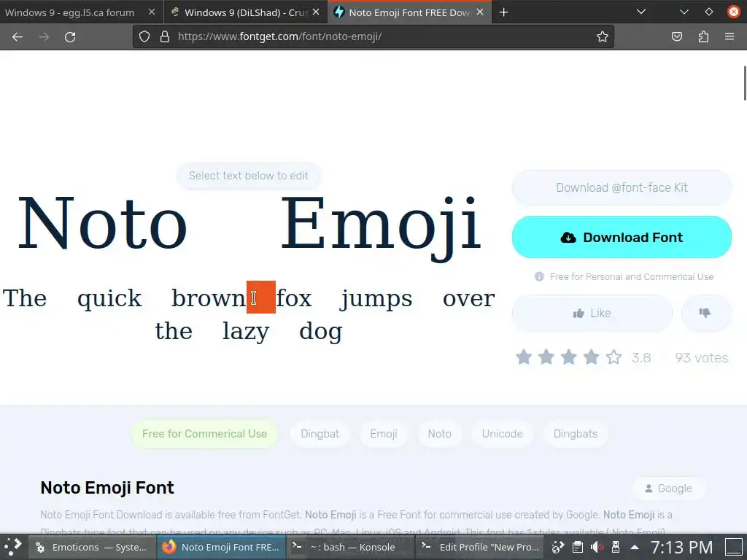Switch to bash Konsole taskbar window
Screen dimensions: 747x560
click(350, 547)
